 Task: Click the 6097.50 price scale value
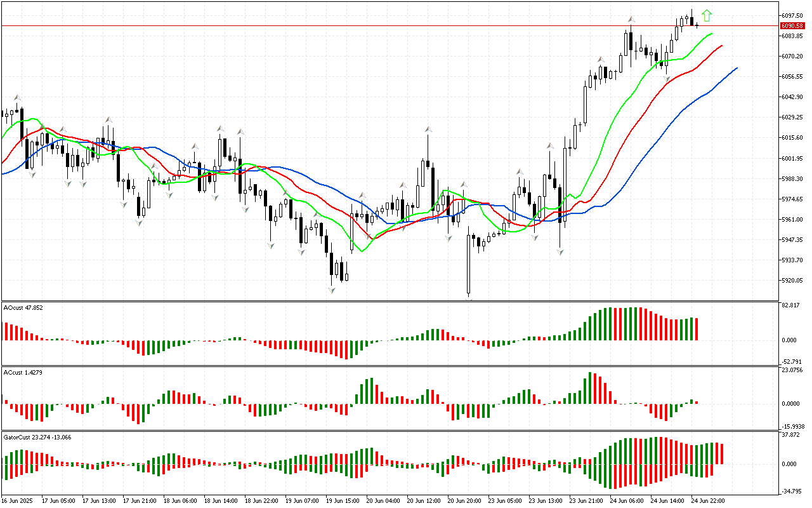[x=791, y=16]
